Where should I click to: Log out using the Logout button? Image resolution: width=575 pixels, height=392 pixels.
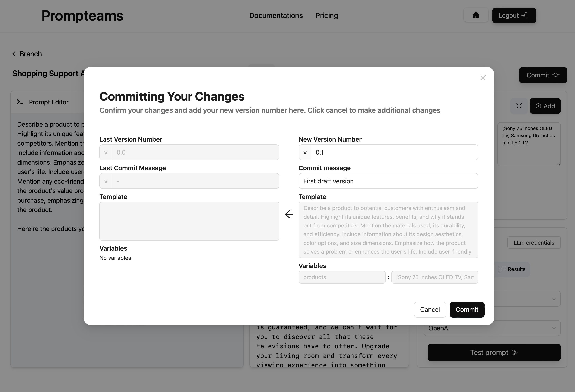click(514, 15)
